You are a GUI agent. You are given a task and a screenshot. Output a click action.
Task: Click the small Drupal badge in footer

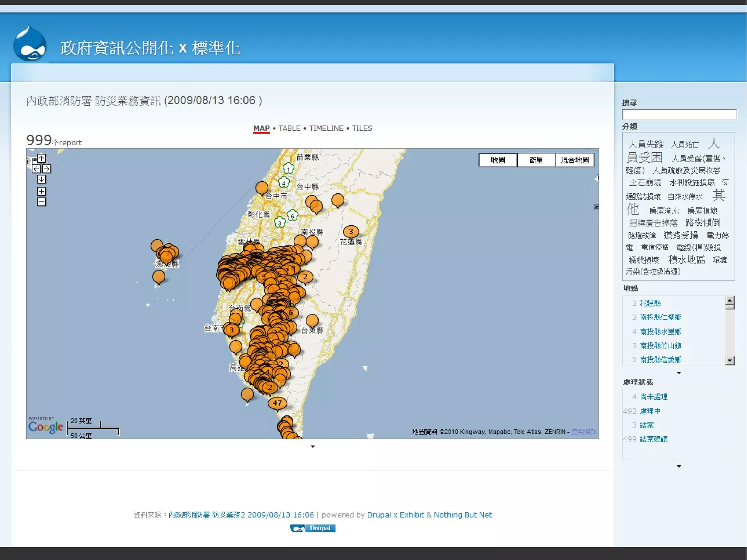[x=313, y=528]
